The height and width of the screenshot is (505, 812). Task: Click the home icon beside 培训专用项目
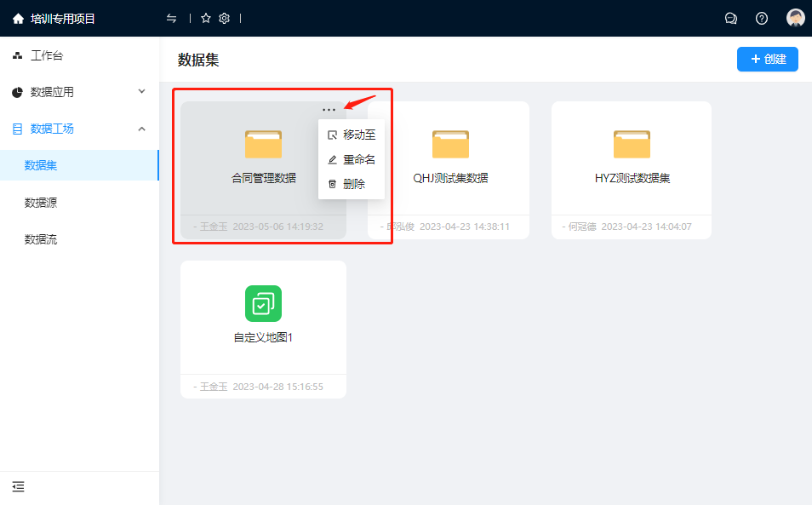[18, 18]
